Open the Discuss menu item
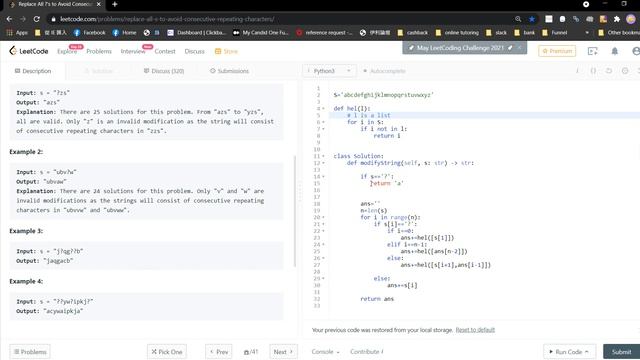 [194, 51]
